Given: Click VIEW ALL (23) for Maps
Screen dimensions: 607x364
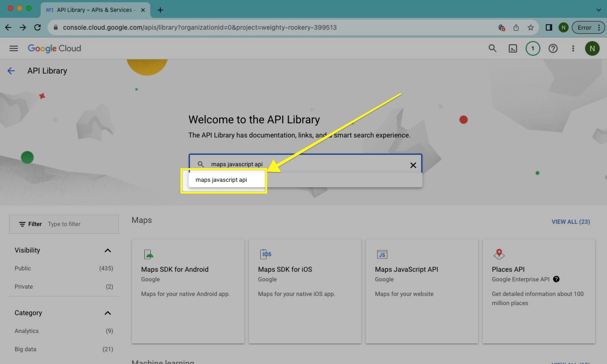Looking at the screenshot, I should pyautogui.click(x=570, y=222).
